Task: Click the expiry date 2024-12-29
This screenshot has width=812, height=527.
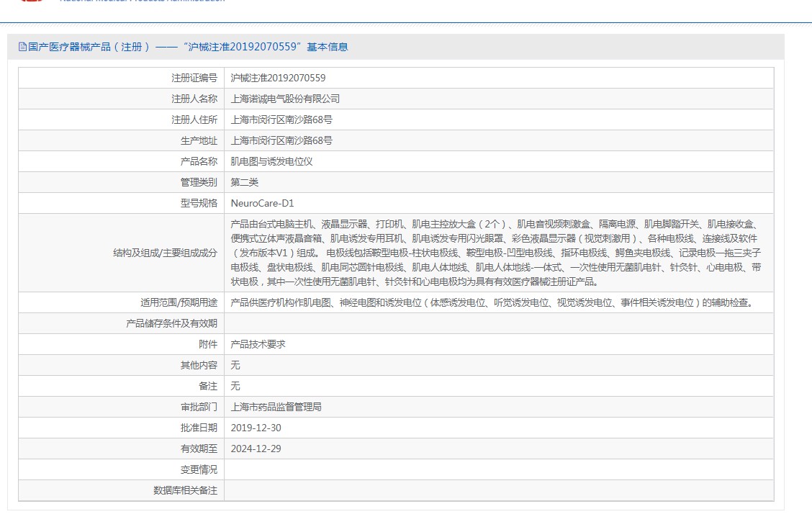Action: pyautogui.click(x=256, y=449)
